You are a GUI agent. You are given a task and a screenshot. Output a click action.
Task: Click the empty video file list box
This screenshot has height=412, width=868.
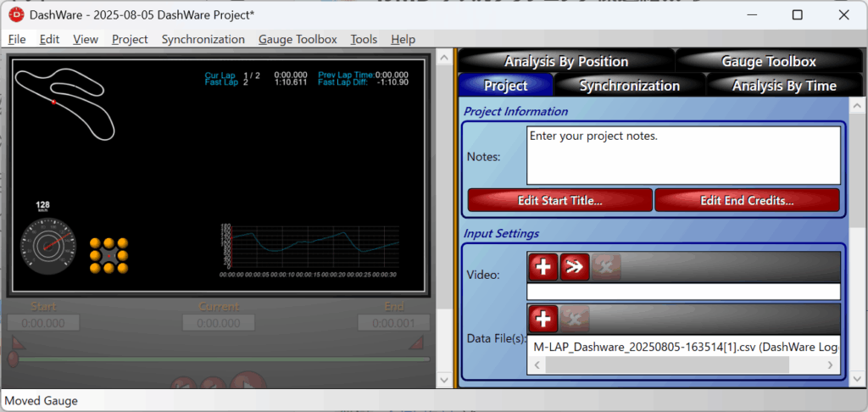click(x=684, y=292)
